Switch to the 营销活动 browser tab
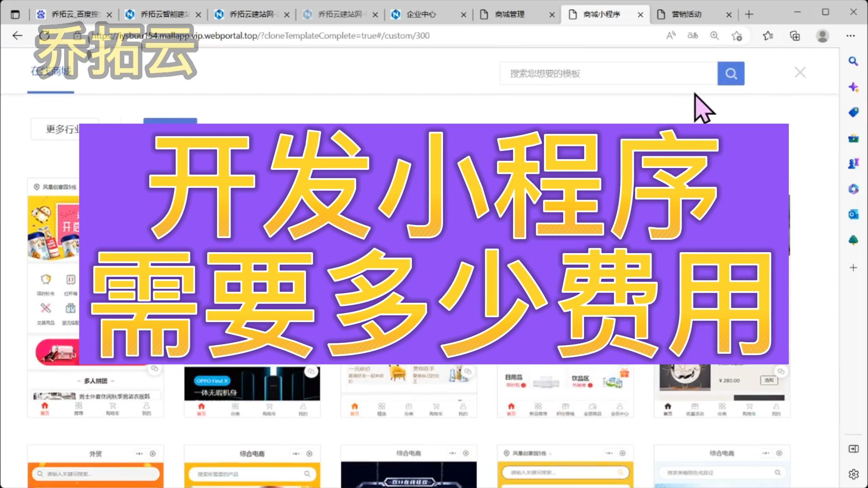Viewport: 868px width, 488px height. click(693, 14)
